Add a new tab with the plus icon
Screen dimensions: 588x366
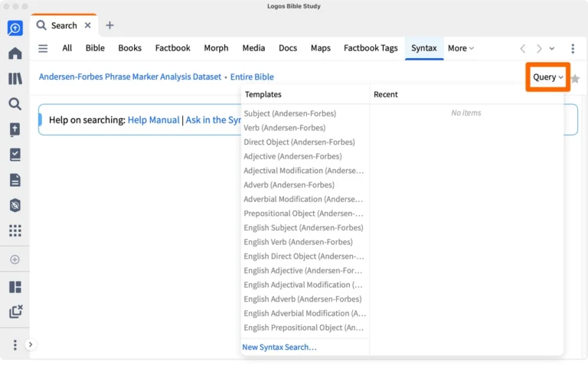click(109, 25)
